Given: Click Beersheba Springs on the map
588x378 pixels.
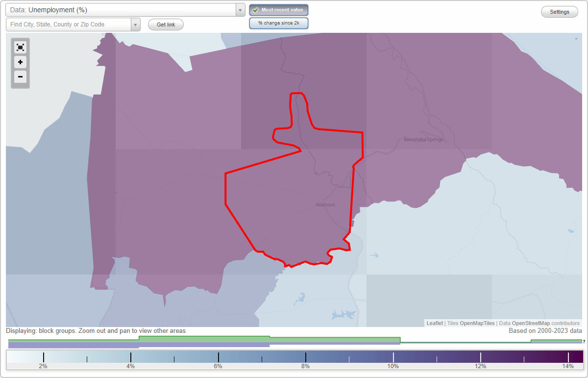Looking at the screenshot, I should (x=422, y=139).
